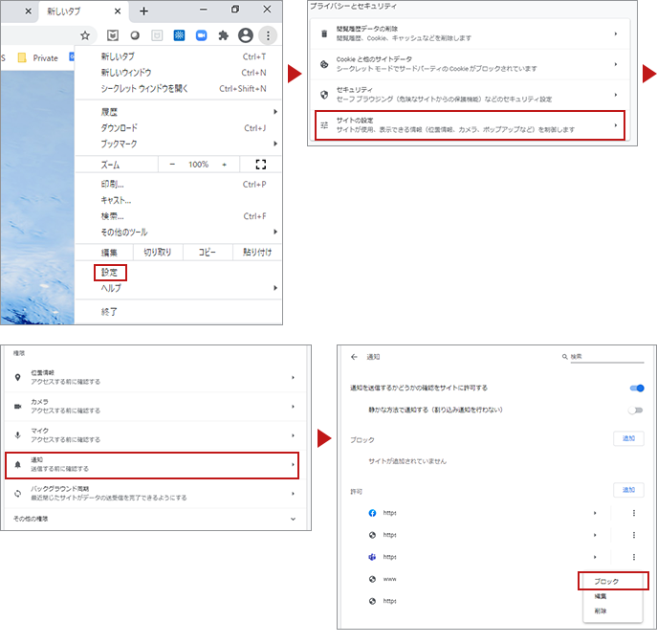Open the Extensions puzzle piece icon

(224, 35)
